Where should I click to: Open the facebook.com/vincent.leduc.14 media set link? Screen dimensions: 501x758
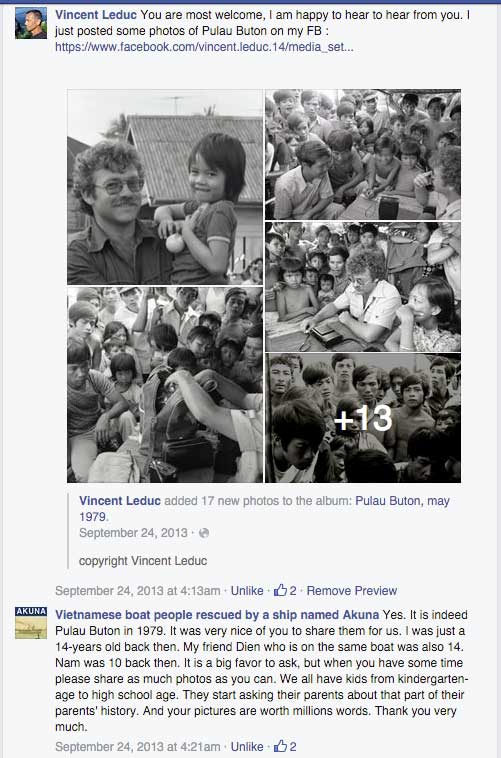pyautogui.click(x=204, y=47)
